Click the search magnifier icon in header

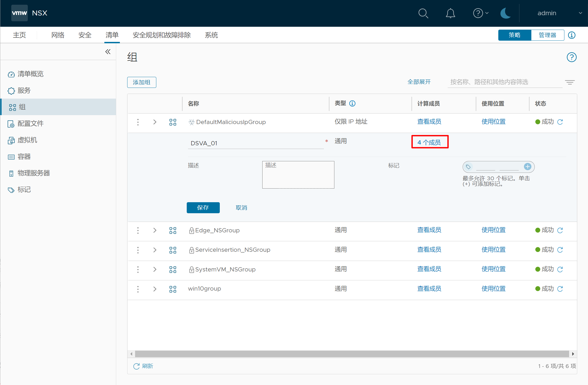423,13
